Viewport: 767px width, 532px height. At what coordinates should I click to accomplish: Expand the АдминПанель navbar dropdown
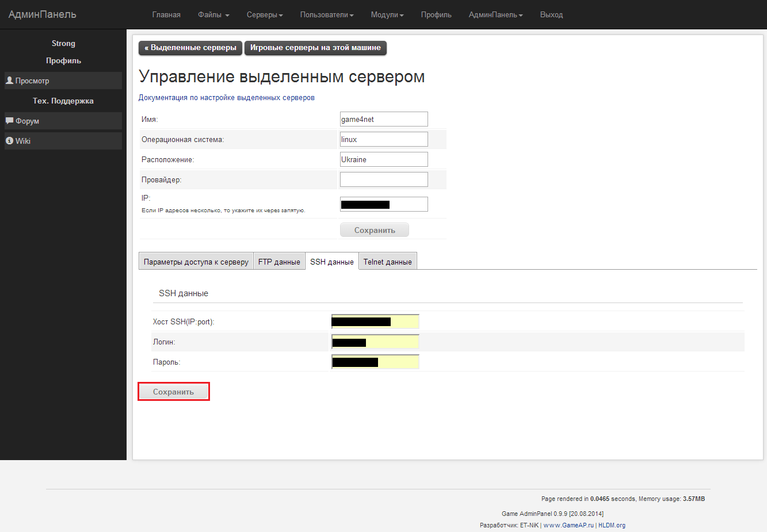tap(495, 15)
